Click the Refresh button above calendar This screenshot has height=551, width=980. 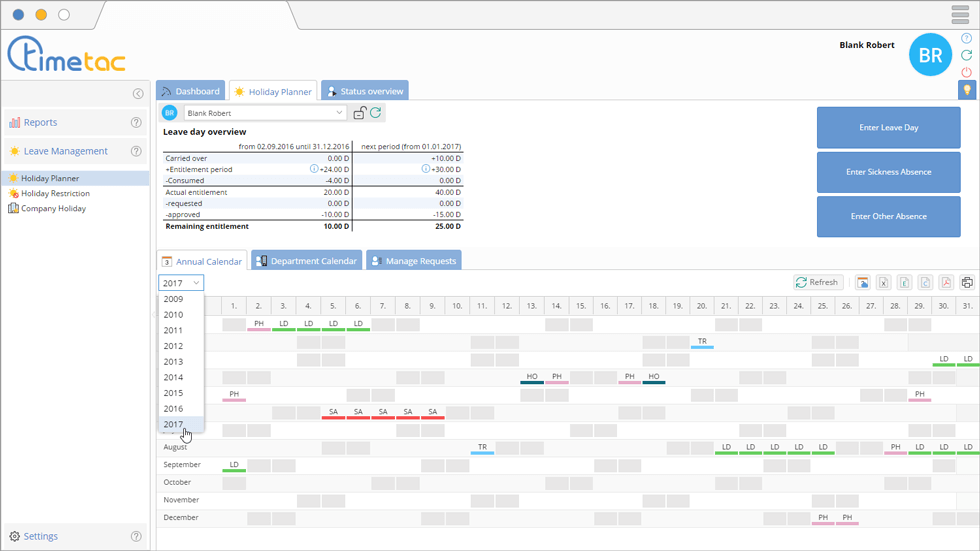[x=817, y=283]
